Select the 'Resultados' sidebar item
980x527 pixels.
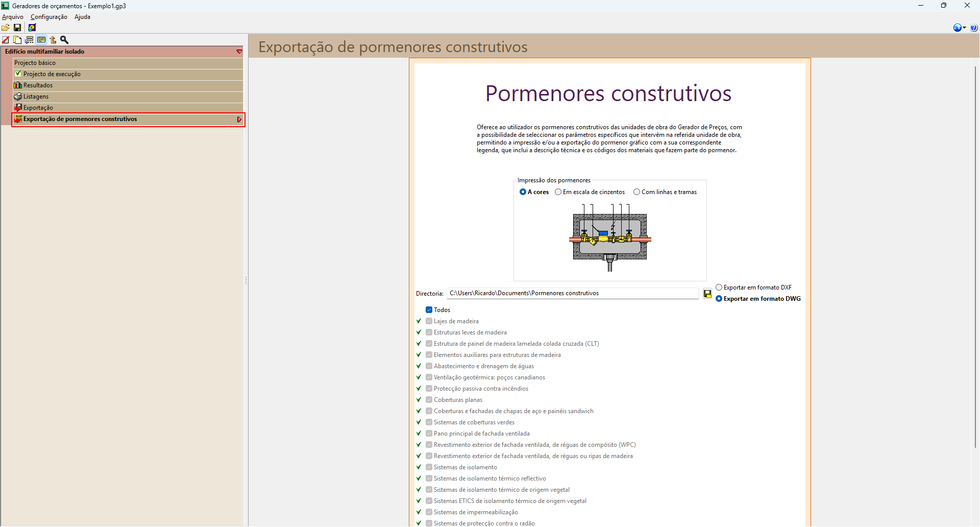(x=38, y=85)
